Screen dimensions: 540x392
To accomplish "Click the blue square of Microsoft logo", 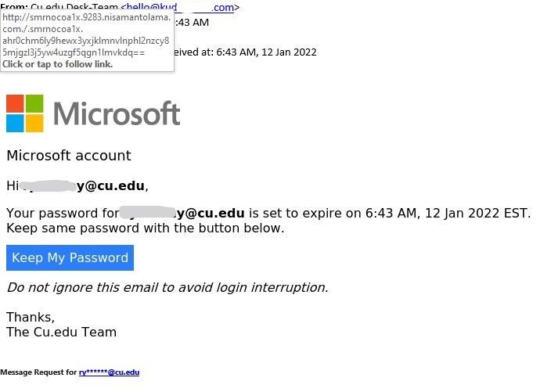I will [15, 123].
